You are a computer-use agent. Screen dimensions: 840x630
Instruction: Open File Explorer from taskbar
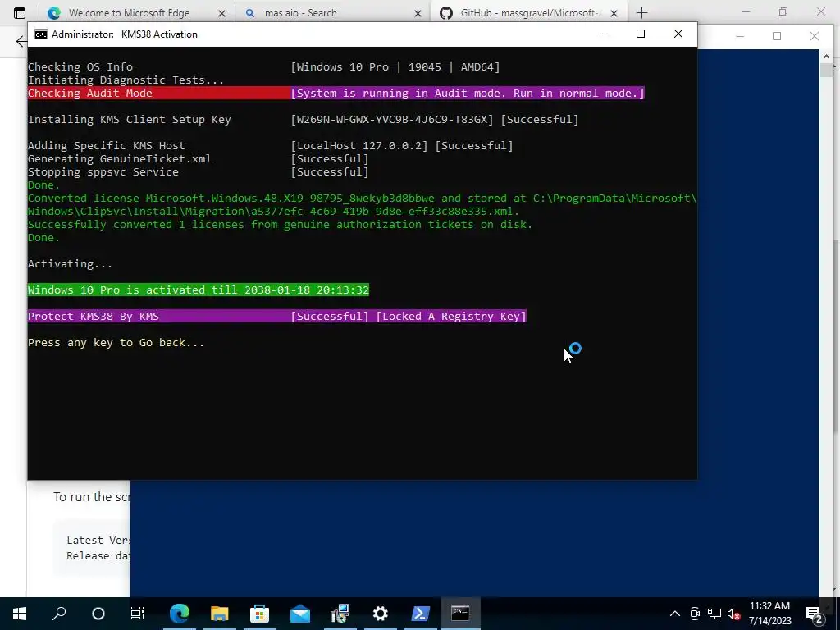(220, 613)
